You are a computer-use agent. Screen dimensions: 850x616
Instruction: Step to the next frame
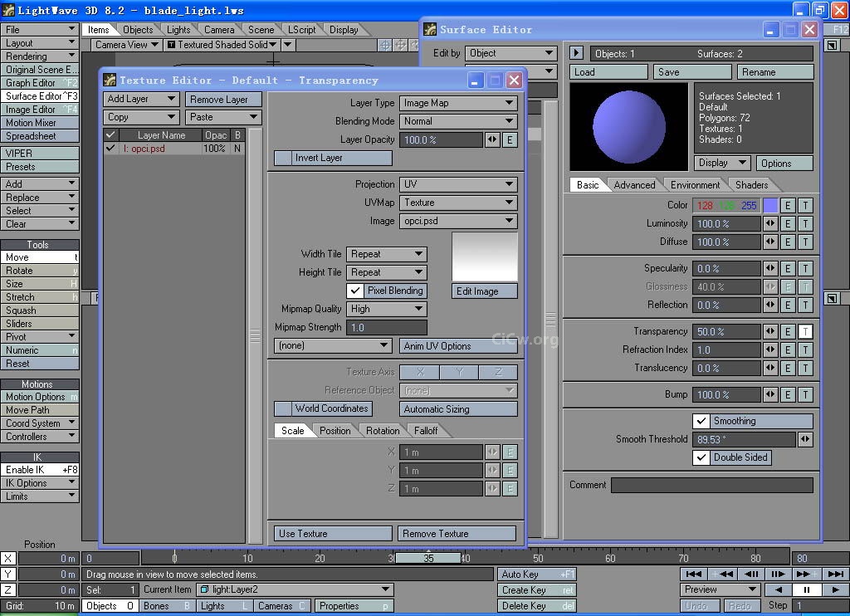tap(778, 574)
